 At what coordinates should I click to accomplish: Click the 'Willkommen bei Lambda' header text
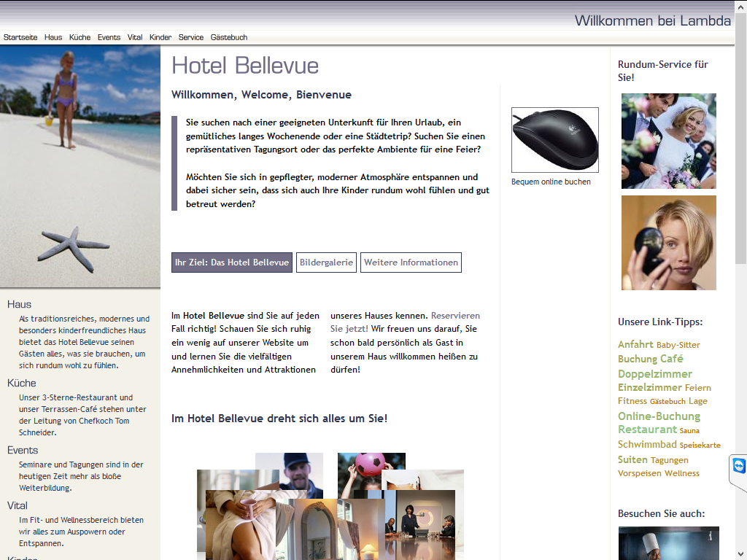653,20
